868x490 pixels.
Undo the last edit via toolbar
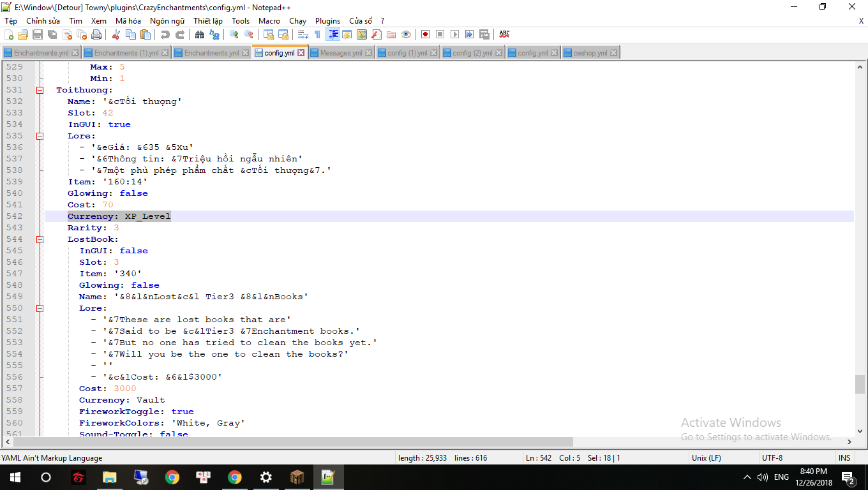pos(165,34)
